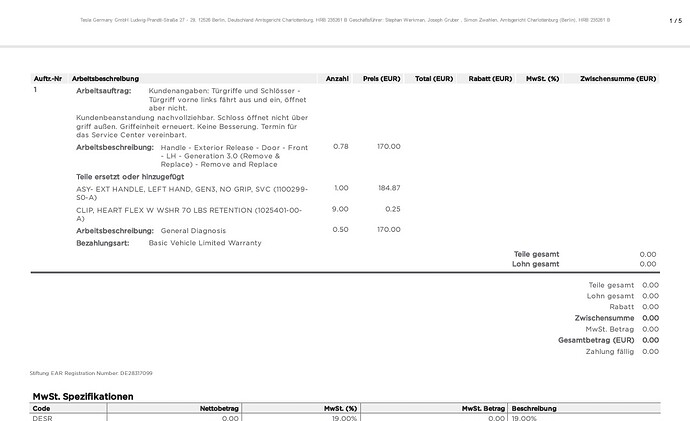Viewport: 690px width, 421px height.
Task: Click bold "Teile gesamt" label above the divider line
Action: pyautogui.click(x=536, y=254)
